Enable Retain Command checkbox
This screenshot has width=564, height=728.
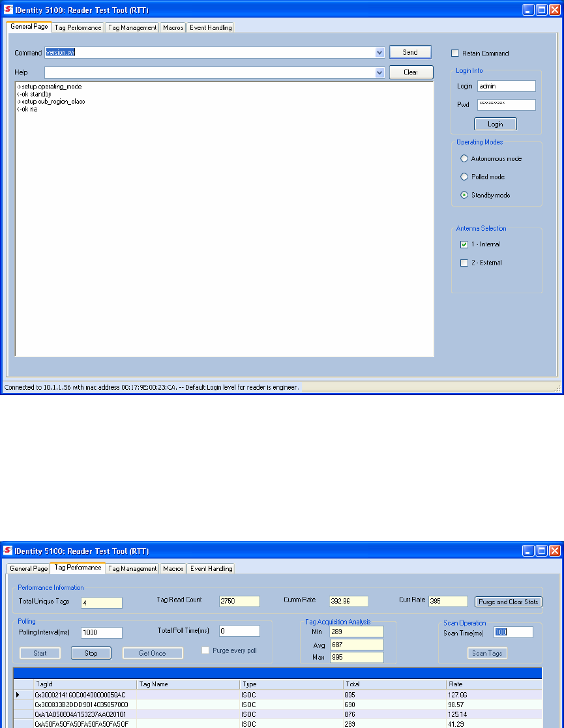[x=455, y=53]
